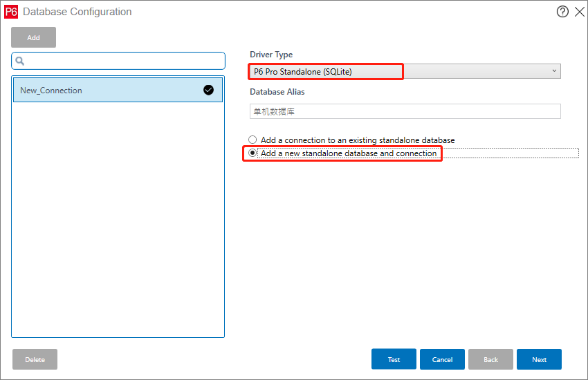Click the Add button
The height and width of the screenshot is (380, 588).
pos(33,37)
